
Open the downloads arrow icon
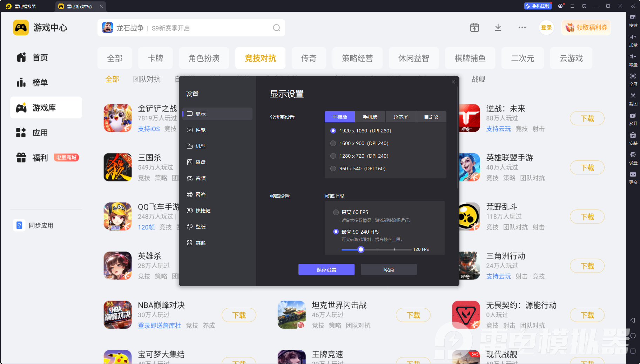click(498, 28)
